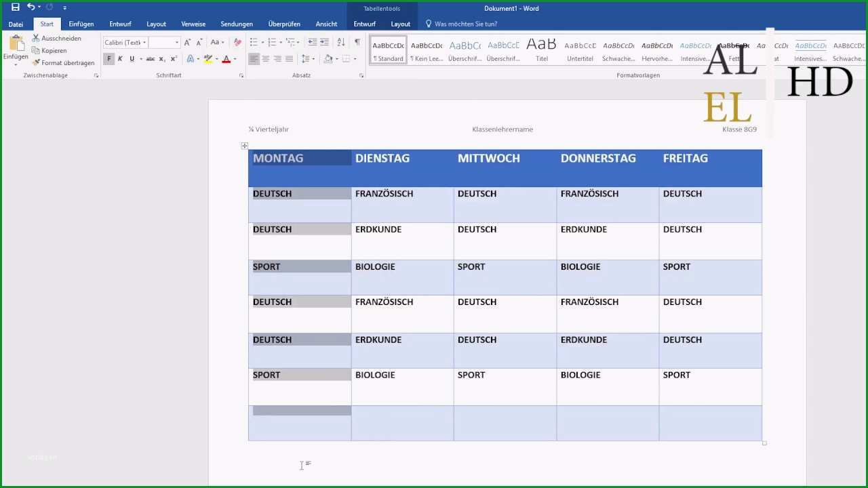Save the document with the floppy icon
Image resolution: width=868 pixels, height=488 pixels.
(x=15, y=7)
